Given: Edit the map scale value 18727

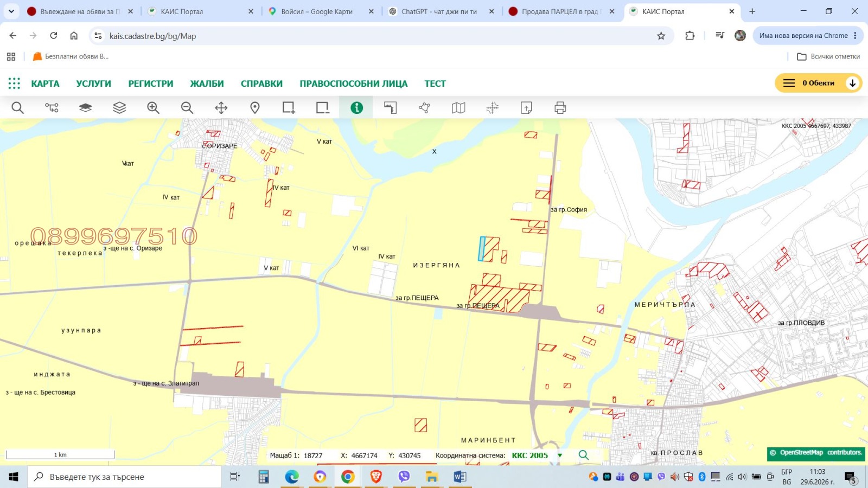Looking at the screenshot, I should pyautogui.click(x=313, y=456).
